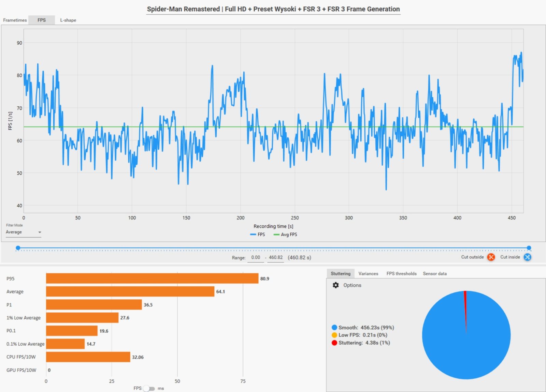Click the yellow Low FPS legend dot
This screenshot has height=392, width=546.
tap(334, 335)
